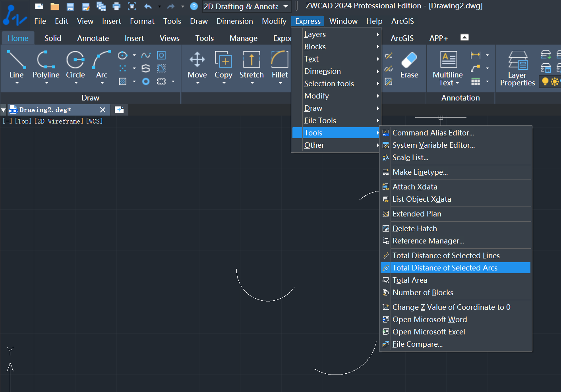The image size is (561, 392).
Task: Select the Copy tool
Action: point(223,64)
